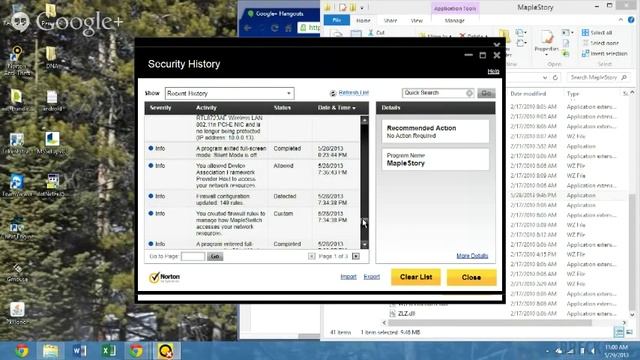The height and width of the screenshot is (360, 640).
Task: Expand the Explorer address bar history dropdown
Action: (x=545, y=78)
